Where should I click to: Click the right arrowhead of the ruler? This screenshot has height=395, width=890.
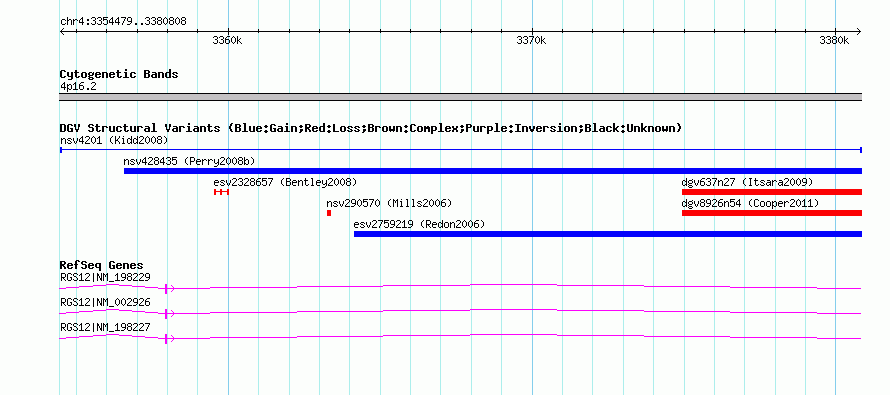[x=858, y=32]
